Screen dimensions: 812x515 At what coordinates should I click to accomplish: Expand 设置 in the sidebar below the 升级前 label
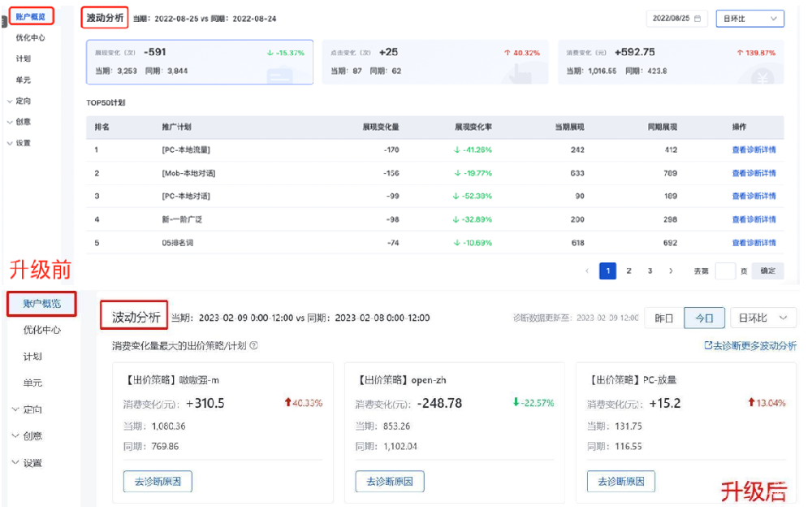pos(32,463)
